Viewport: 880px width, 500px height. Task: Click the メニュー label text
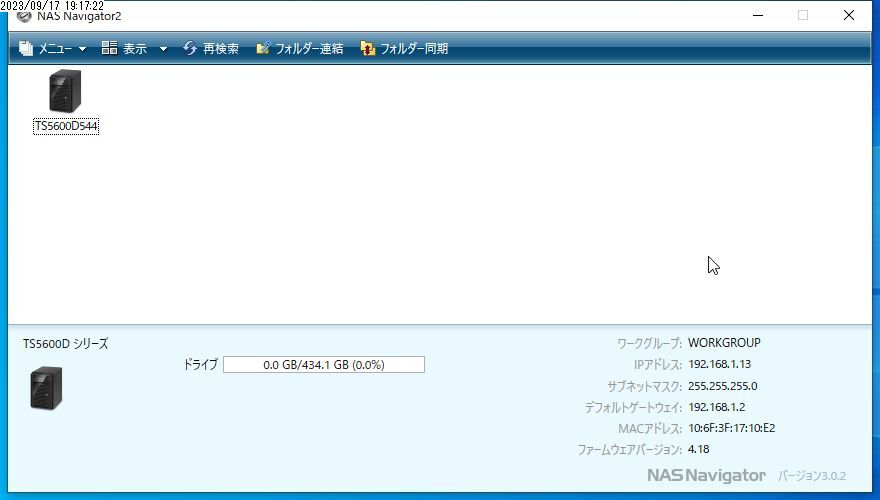click(x=55, y=49)
